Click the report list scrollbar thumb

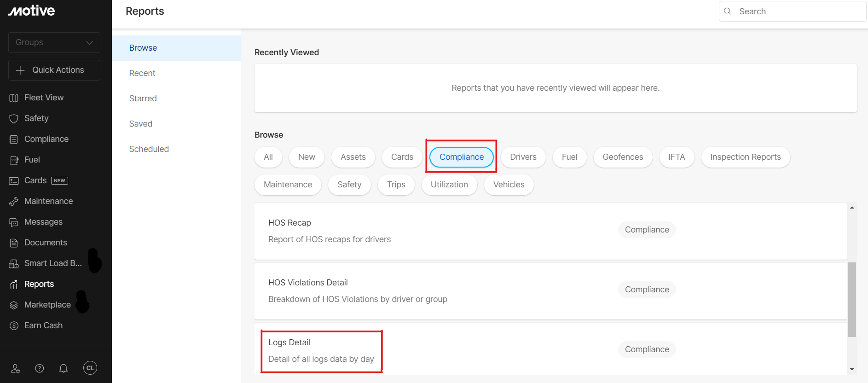tap(852, 300)
